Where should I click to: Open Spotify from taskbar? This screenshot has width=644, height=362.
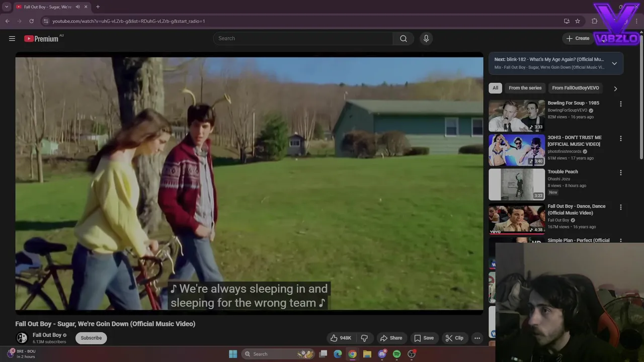397,354
